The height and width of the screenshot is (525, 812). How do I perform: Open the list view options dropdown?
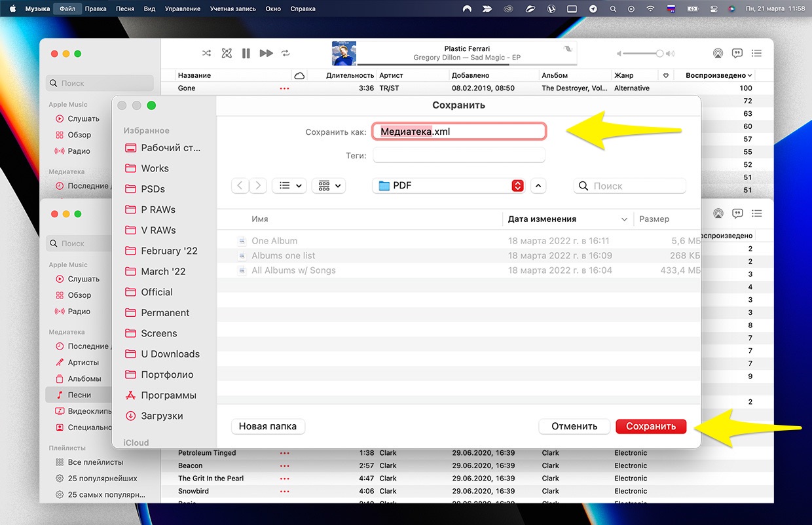click(x=289, y=186)
